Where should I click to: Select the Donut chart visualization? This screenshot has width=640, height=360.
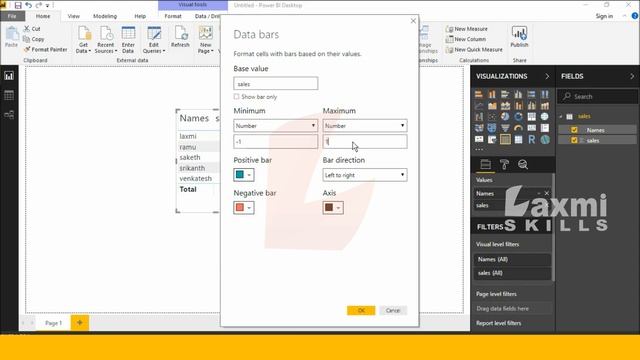(518, 117)
